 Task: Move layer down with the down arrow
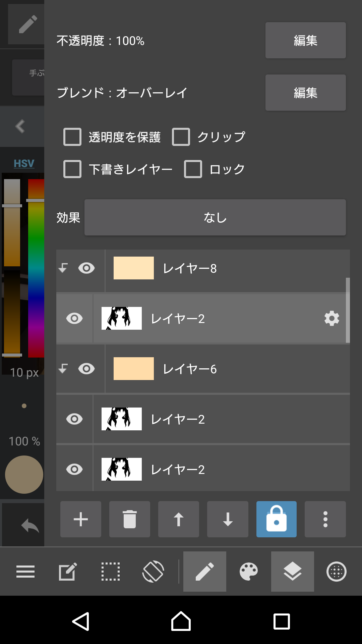click(228, 519)
